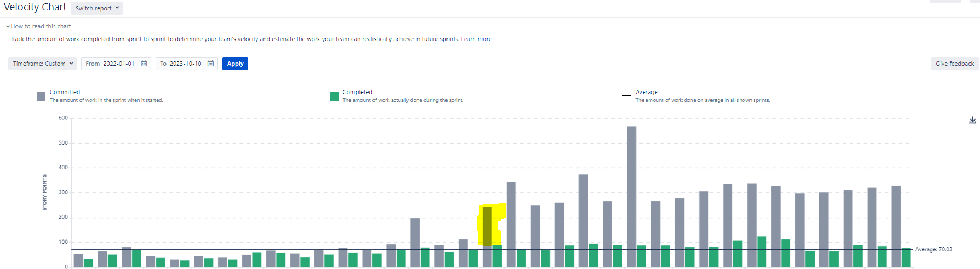Click the black Average legend line marker
This screenshot has width=980, height=269.
point(627,96)
